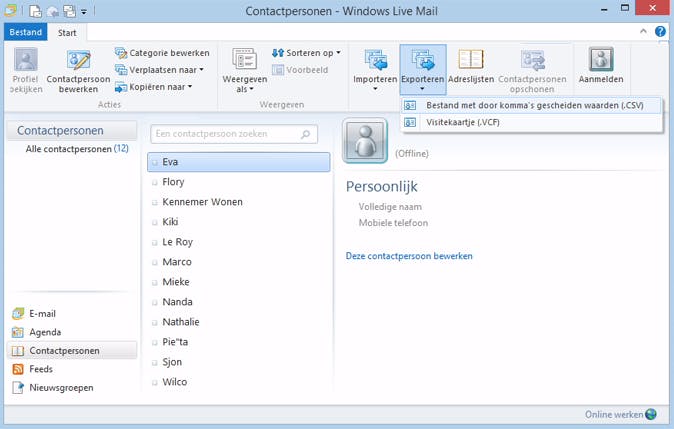Select Agenda label in the sidebar
Viewport: 674px width, 429px height.
(45, 332)
